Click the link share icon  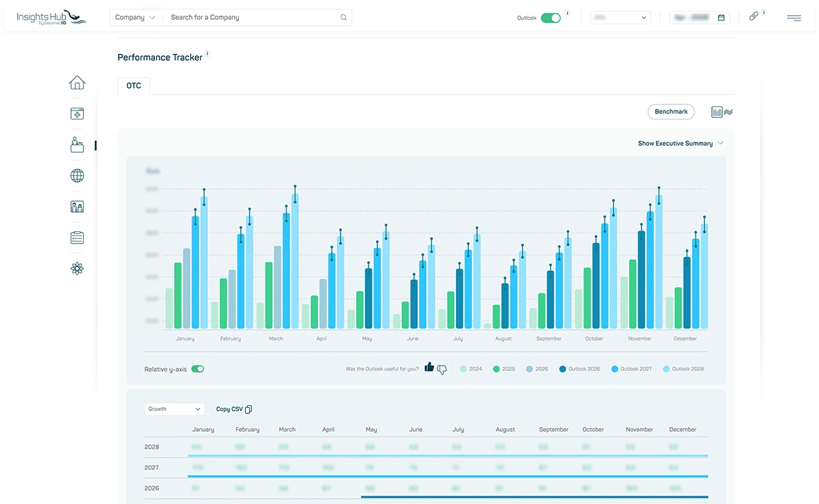coord(753,16)
